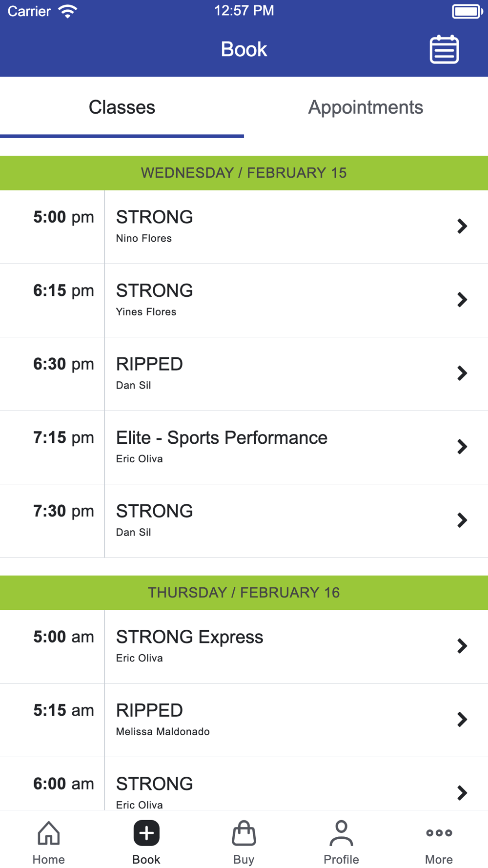Select the Book plus icon
Screen dimensions: 488x868
pyautogui.click(x=146, y=833)
